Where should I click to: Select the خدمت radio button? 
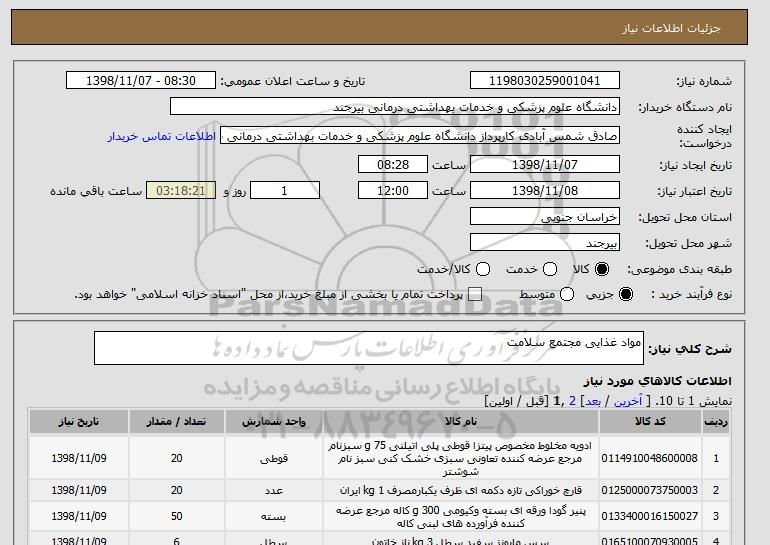click(x=550, y=269)
